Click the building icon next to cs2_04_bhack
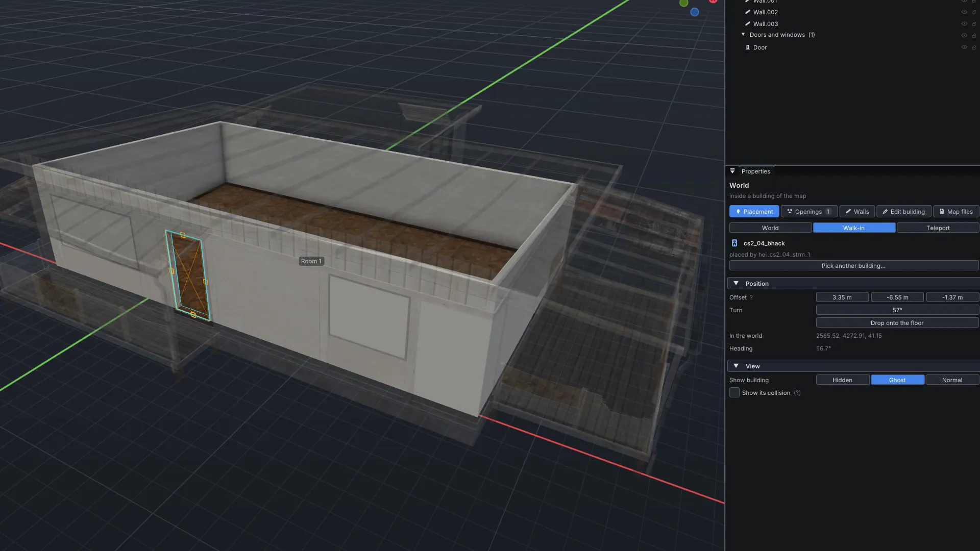 (x=734, y=243)
